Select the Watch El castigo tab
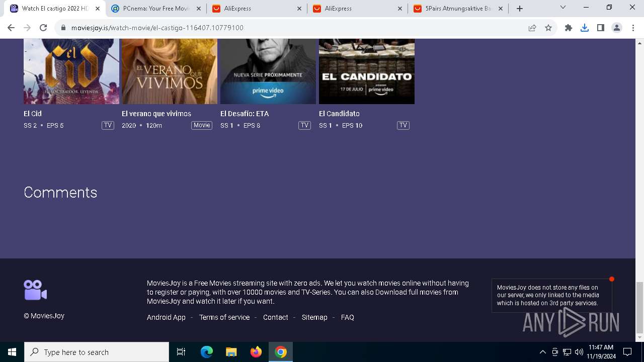Viewport: 644px width, 362px height. coord(54,9)
